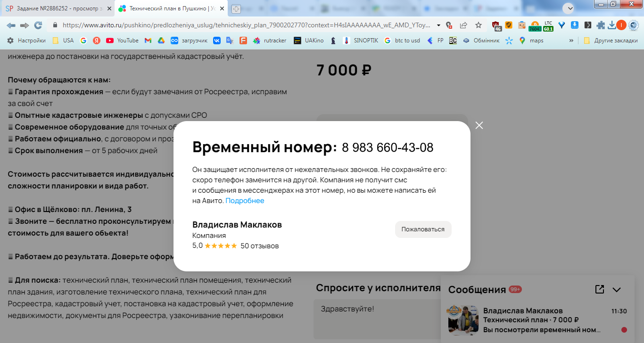Open the browser downloads icon

click(x=612, y=25)
